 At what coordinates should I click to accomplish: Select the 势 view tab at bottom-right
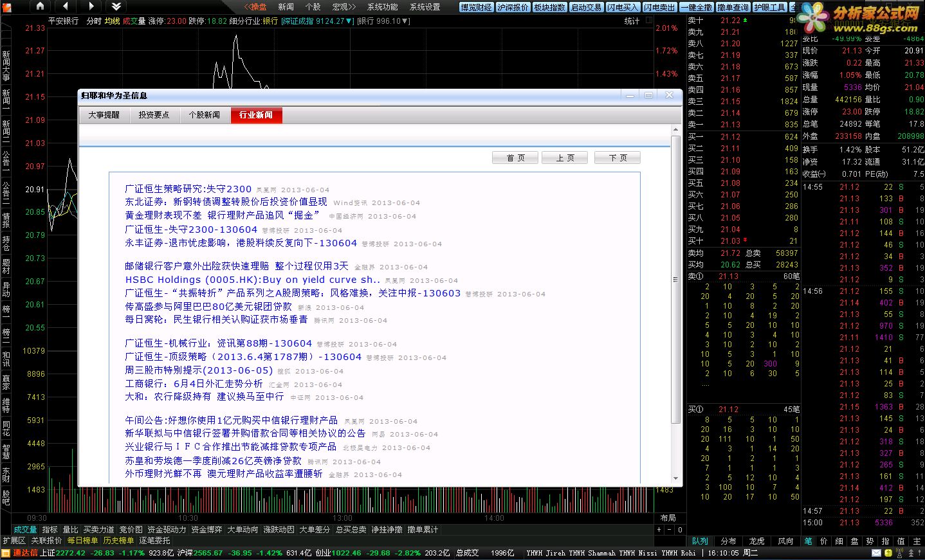click(x=870, y=541)
